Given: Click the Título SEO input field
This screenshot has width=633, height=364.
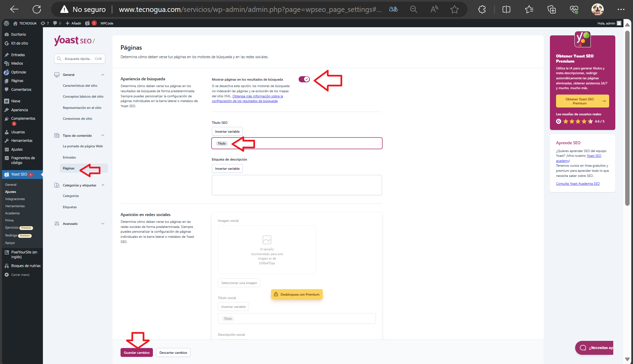Looking at the screenshot, I should click(x=297, y=143).
